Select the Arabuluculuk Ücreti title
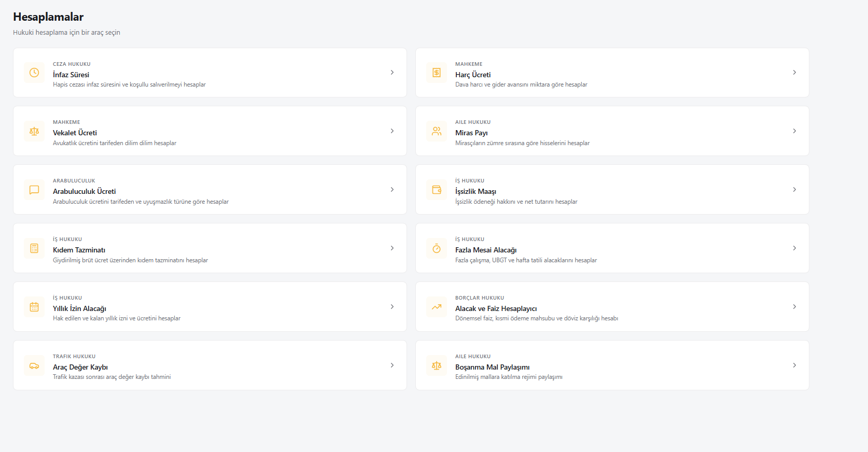The image size is (868, 452). [x=84, y=191]
